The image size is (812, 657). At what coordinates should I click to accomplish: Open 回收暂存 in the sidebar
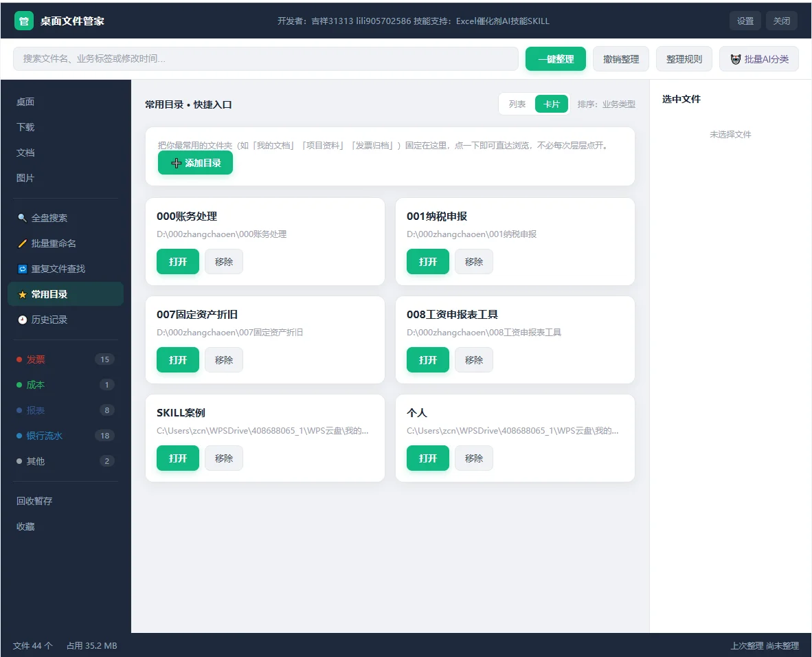pos(66,500)
